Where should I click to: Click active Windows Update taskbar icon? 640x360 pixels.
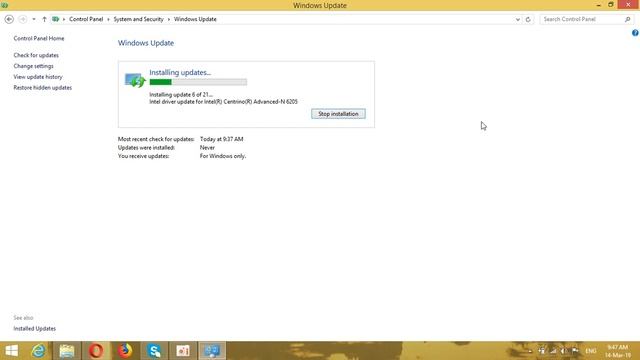point(212,351)
